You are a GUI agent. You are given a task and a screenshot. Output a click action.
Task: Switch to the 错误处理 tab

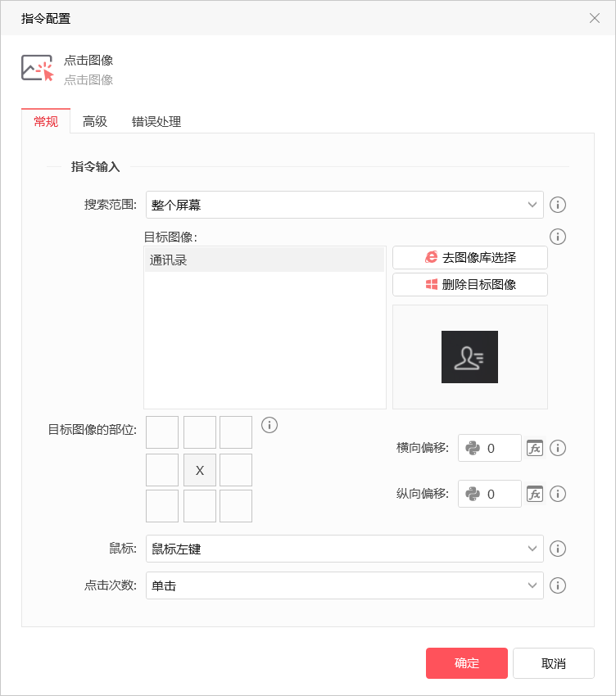(x=156, y=121)
